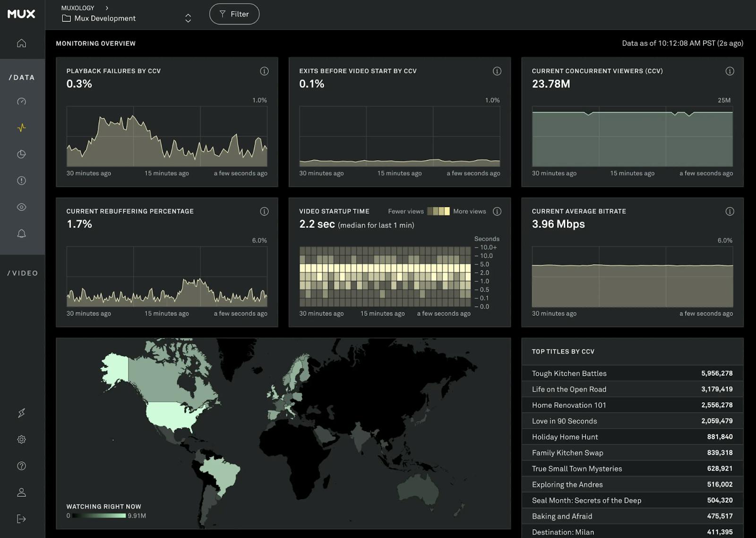Click the log out icon in the sidebar
The width and height of the screenshot is (756, 538).
pos(21,519)
